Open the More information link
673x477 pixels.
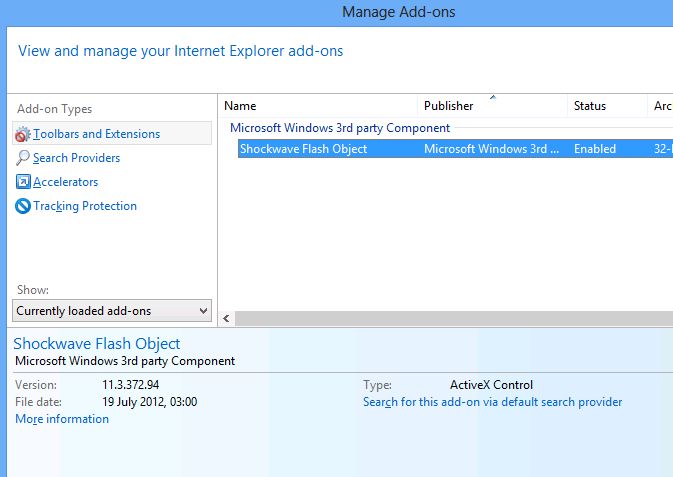62,419
